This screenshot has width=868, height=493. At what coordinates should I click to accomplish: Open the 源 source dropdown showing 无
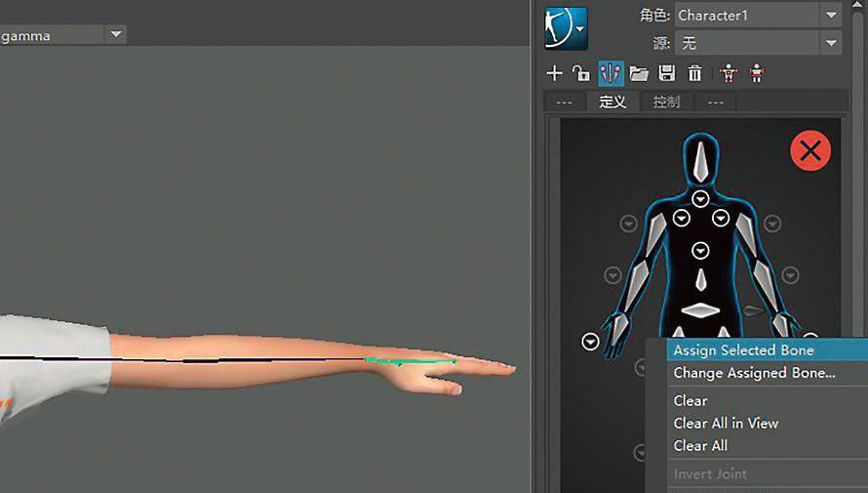[758, 43]
